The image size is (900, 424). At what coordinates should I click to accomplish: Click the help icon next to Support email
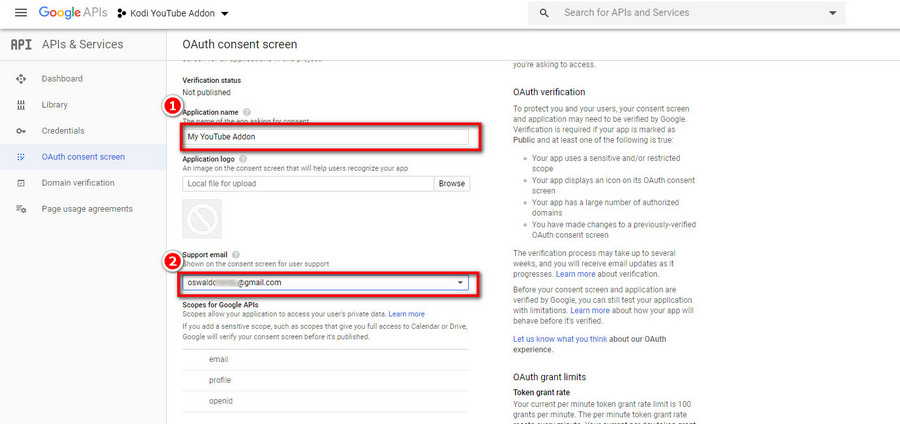tap(236, 254)
